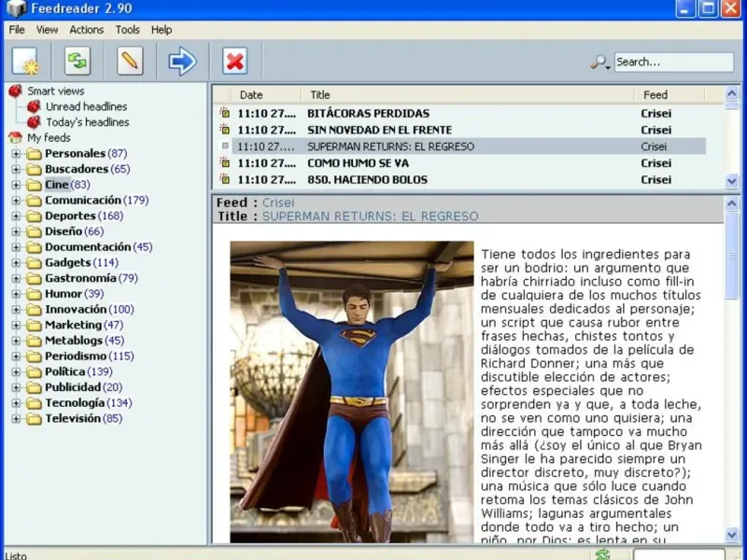Image resolution: width=747 pixels, height=560 pixels.
Task: Click the SUPERMAN RETURNS title link in article header
Action: click(370, 217)
